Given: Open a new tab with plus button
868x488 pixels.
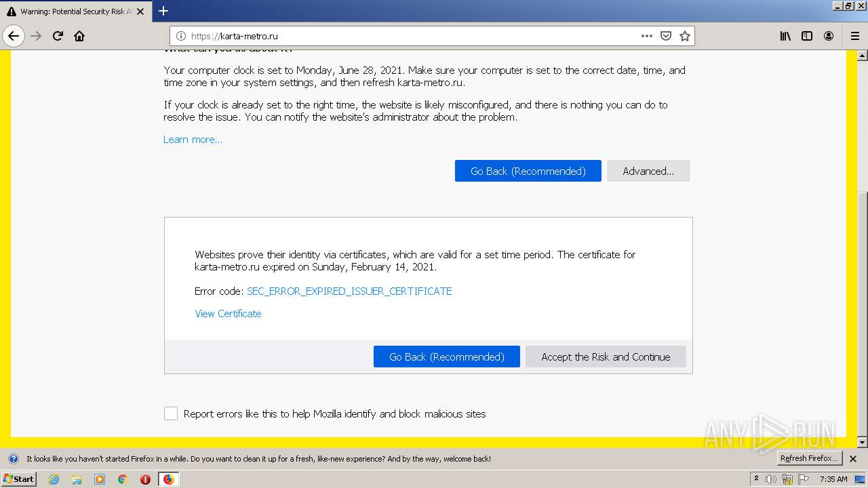Looking at the screenshot, I should pos(163,11).
